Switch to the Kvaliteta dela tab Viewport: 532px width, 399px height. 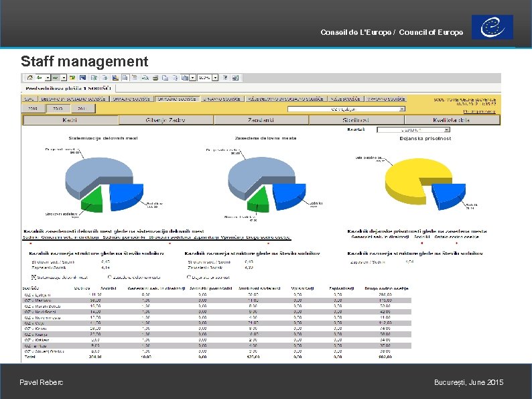coord(452,120)
